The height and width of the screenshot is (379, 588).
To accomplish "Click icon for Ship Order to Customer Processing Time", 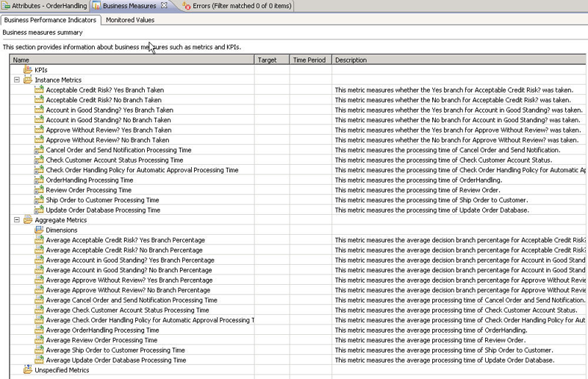I will [x=40, y=200].
